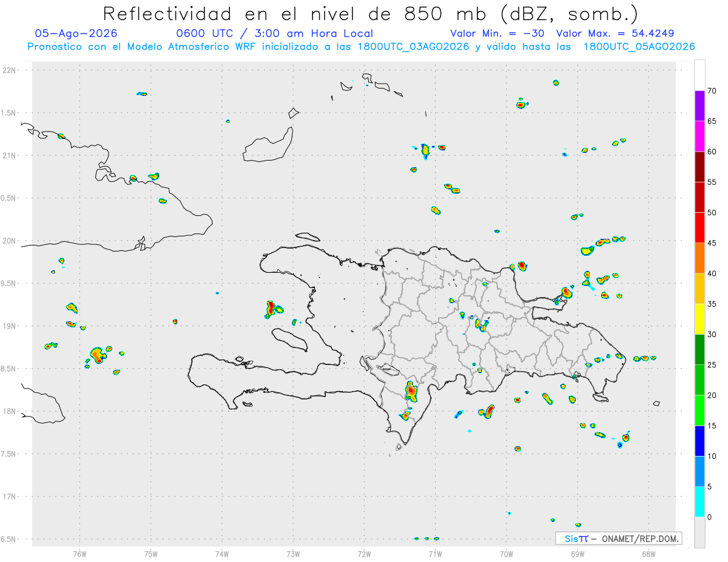Click the '71W' longitude label

click(x=435, y=553)
